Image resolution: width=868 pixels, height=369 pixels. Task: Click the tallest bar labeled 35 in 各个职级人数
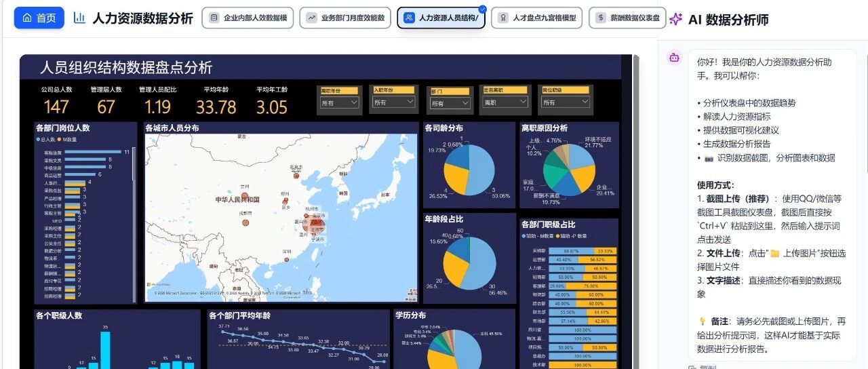[x=105, y=350]
